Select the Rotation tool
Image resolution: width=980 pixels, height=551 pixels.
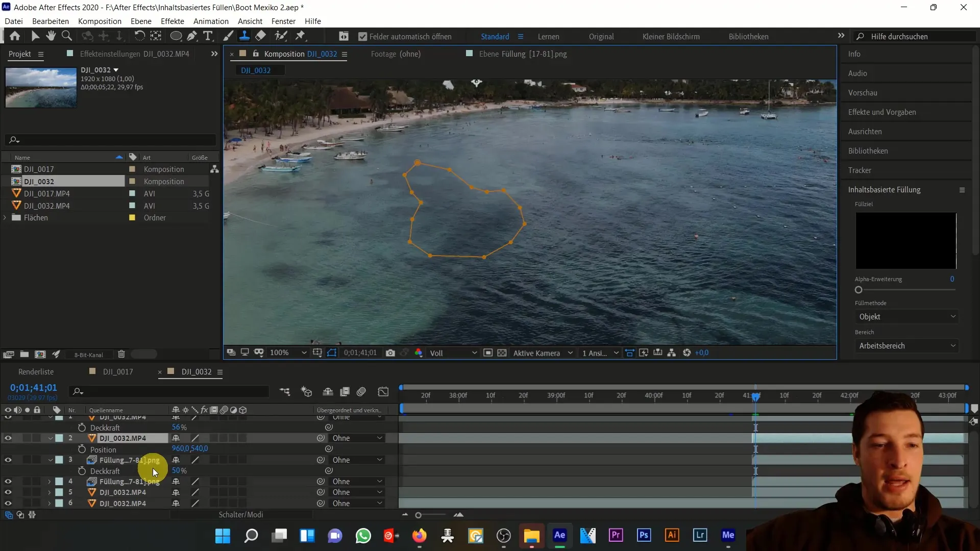click(x=139, y=36)
